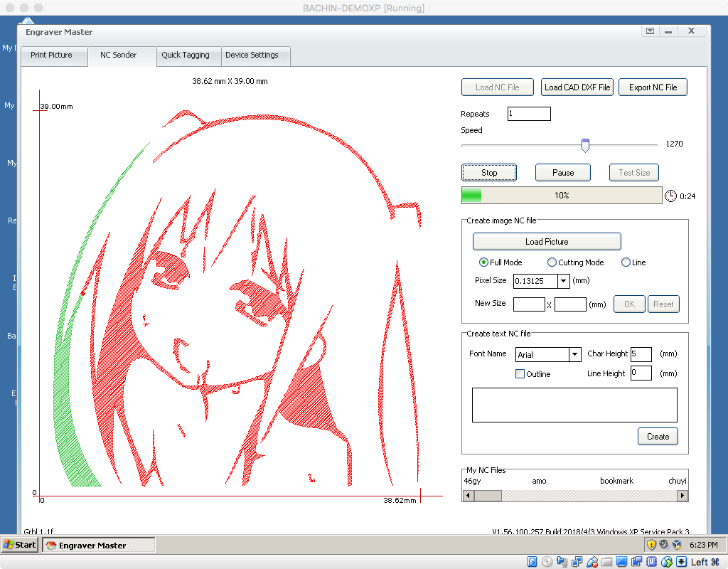Open the Font Name dropdown arrow
The image size is (728, 569).
[574, 354]
